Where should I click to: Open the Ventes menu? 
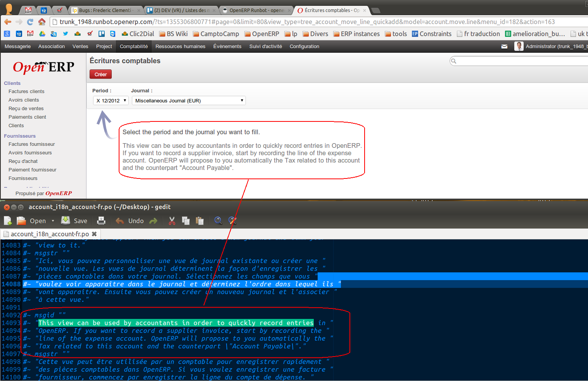tap(80, 46)
